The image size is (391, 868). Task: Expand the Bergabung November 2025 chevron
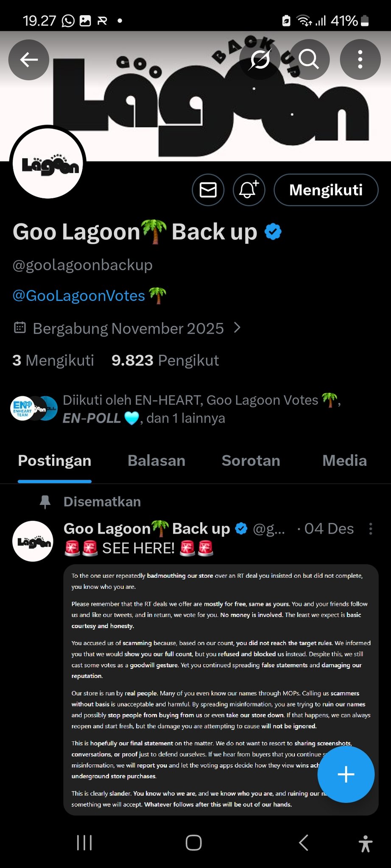tap(237, 328)
